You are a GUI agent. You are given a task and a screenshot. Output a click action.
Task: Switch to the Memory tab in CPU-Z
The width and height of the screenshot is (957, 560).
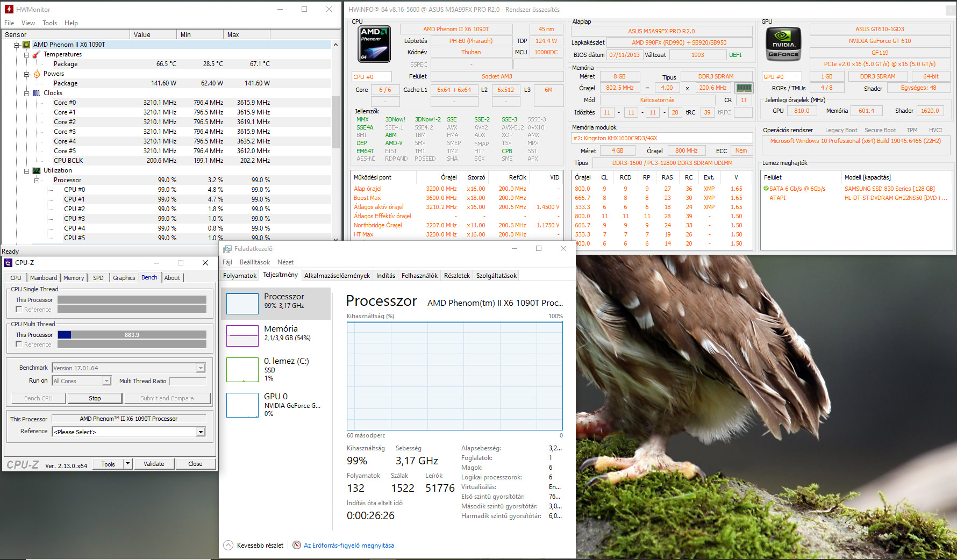(x=74, y=278)
